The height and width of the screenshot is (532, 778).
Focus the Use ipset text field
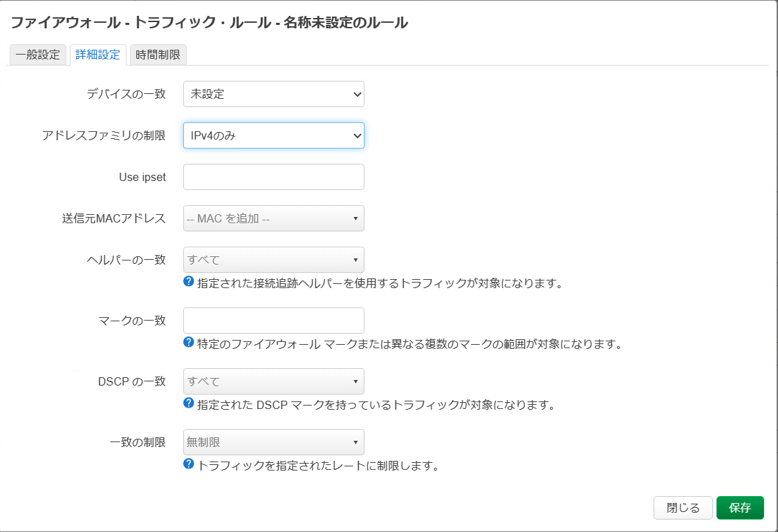pyautogui.click(x=273, y=177)
